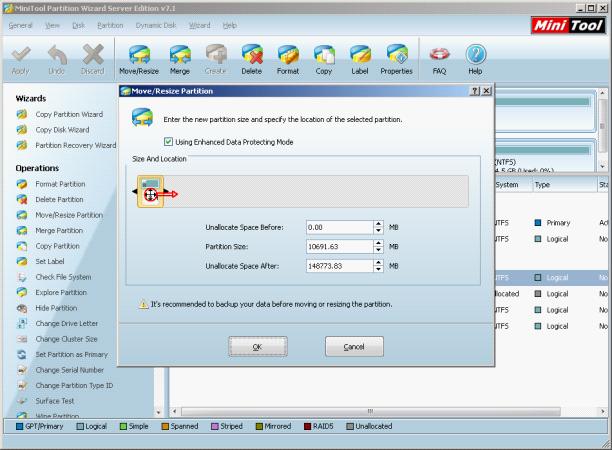The width and height of the screenshot is (612, 450).
Task: Click the Help question mark icon
Action: point(475,60)
